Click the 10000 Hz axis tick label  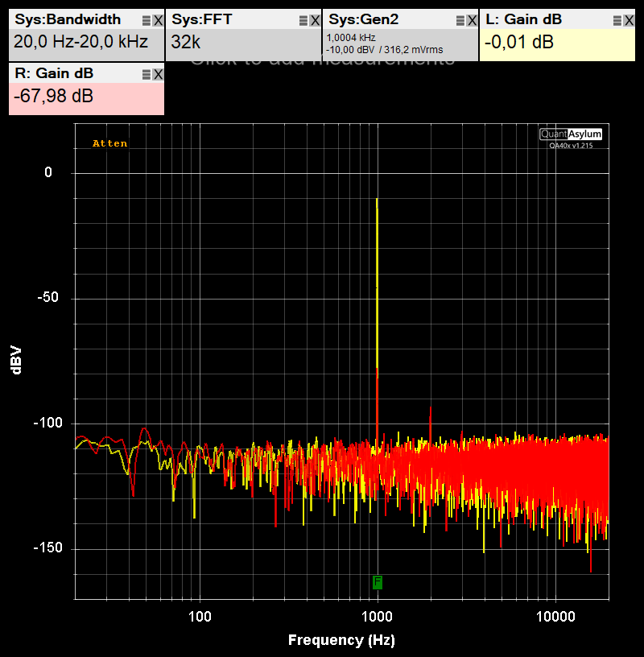click(x=556, y=617)
